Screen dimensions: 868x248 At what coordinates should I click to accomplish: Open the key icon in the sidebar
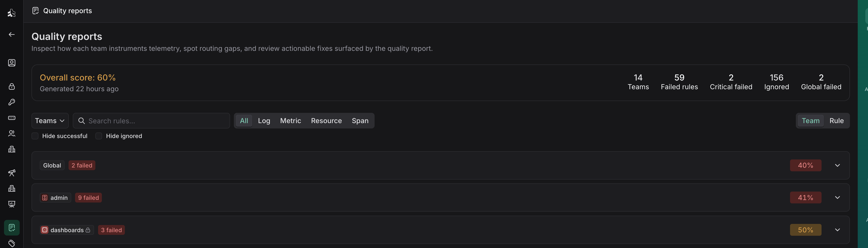tap(11, 102)
